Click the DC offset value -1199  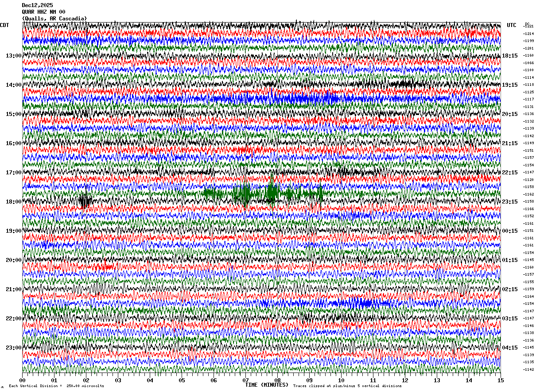[528, 41]
